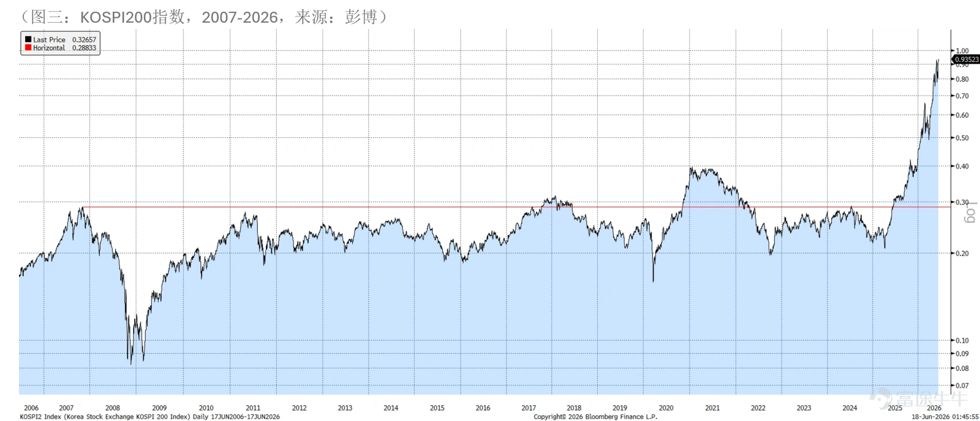Click the 0.50 price axis label
Image resolution: width=980 pixels, height=421 pixels.
[962, 138]
